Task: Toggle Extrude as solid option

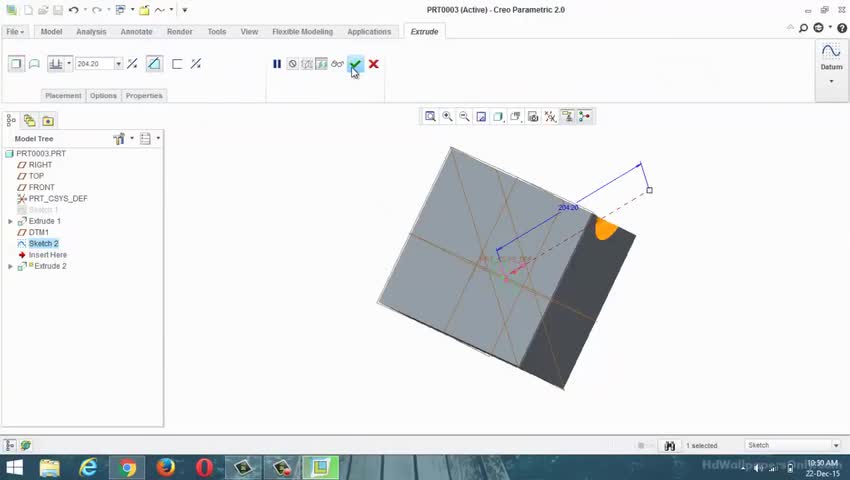Action: 16,64
